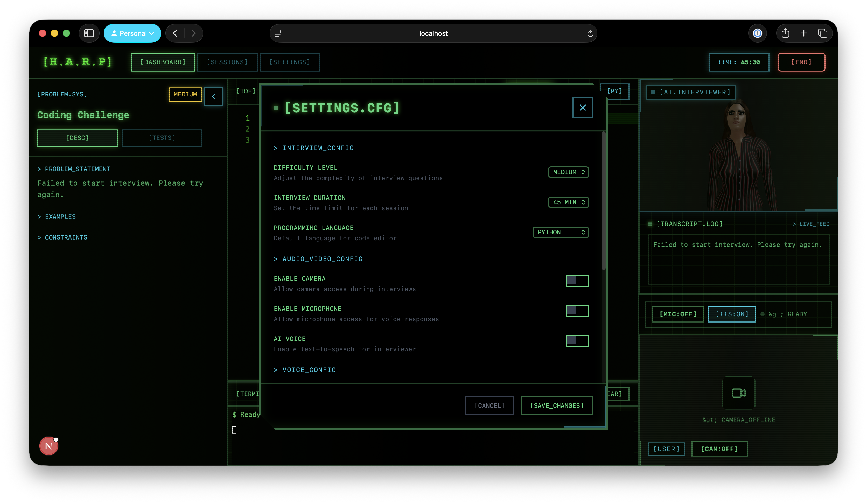This screenshot has width=867, height=504.
Task: Collapse problem panel with left chevron icon
Action: point(213,97)
